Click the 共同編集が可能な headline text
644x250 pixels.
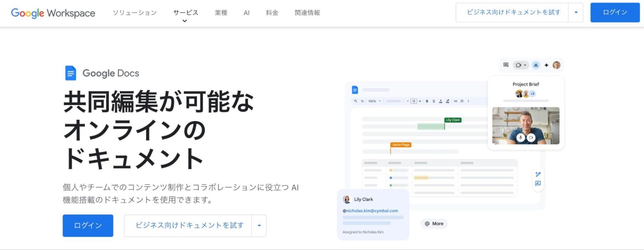(x=159, y=102)
